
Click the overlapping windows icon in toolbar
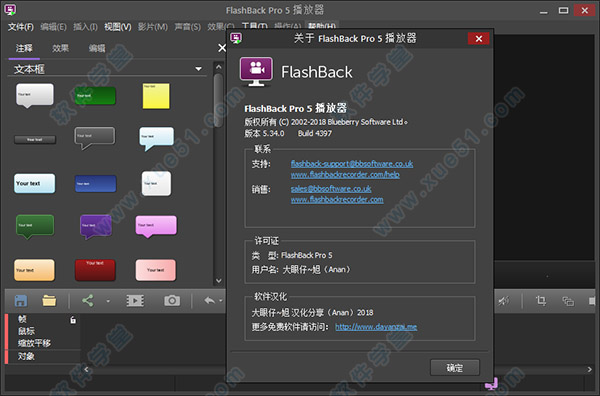[x=568, y=301]
